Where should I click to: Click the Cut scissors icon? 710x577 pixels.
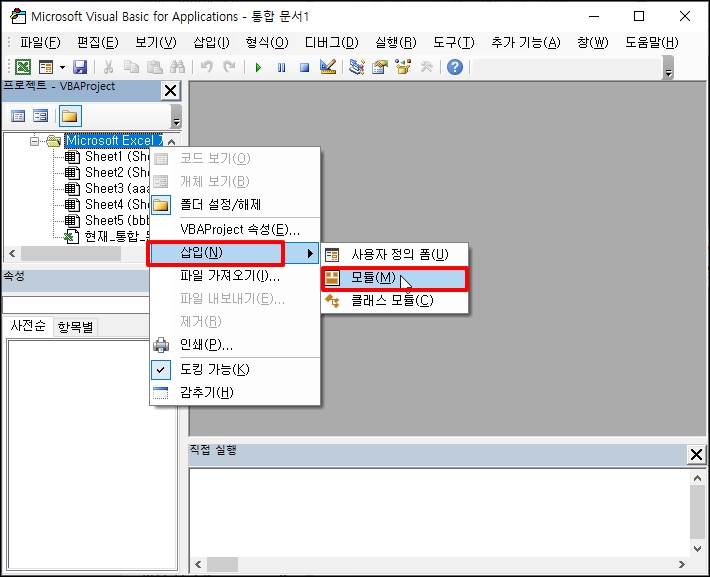(x=108, y=67)
